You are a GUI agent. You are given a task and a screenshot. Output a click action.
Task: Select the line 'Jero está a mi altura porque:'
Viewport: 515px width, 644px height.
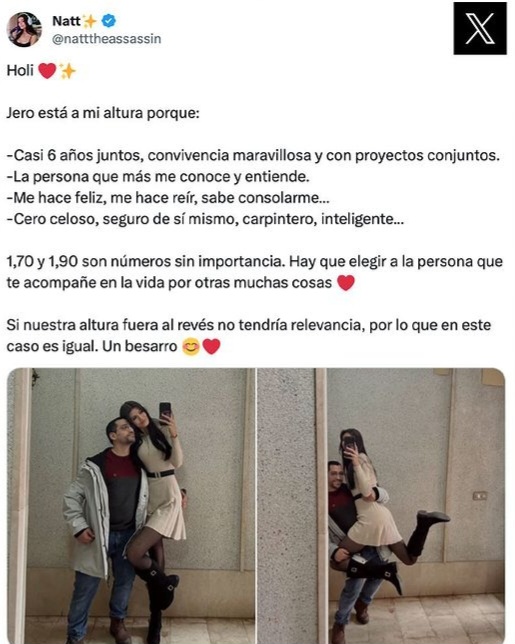pos(103,113)
